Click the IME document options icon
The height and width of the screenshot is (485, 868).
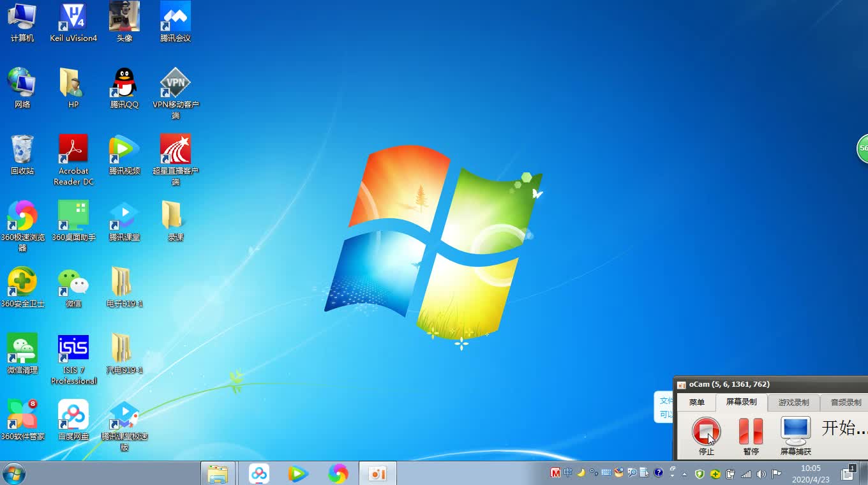point(645,473)
